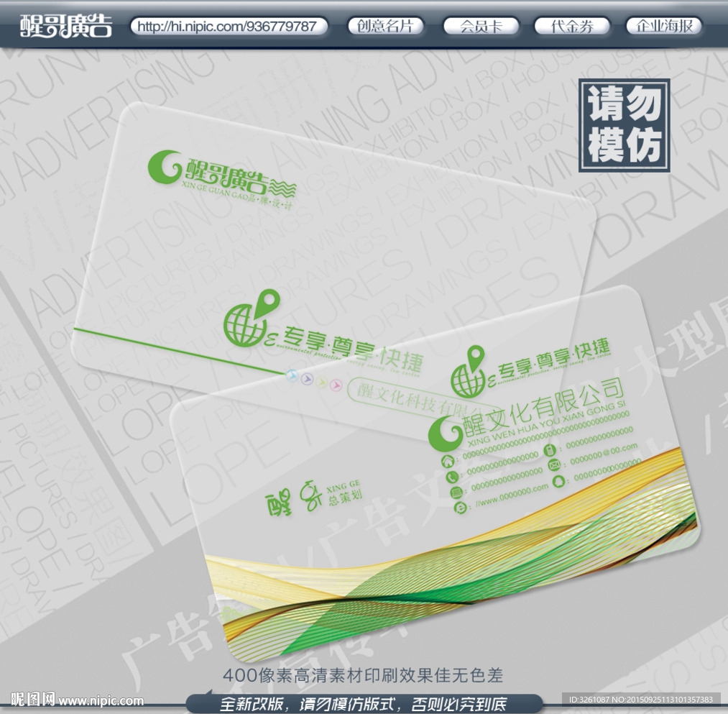This screenshot has width=728, height=714.
Task: Click the QQ penguin icon on the front card
Action: [559, 480]
